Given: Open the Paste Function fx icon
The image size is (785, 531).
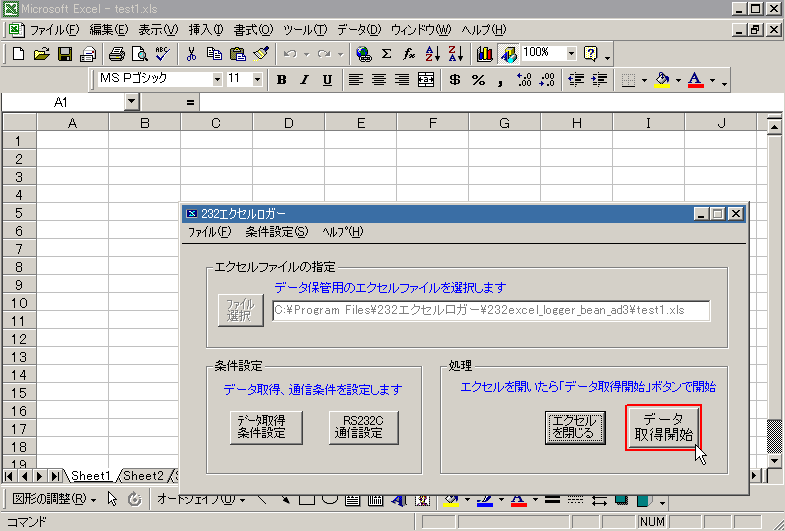Looking at the screenshot, I should pyautogui.click(x=409, y=54).
